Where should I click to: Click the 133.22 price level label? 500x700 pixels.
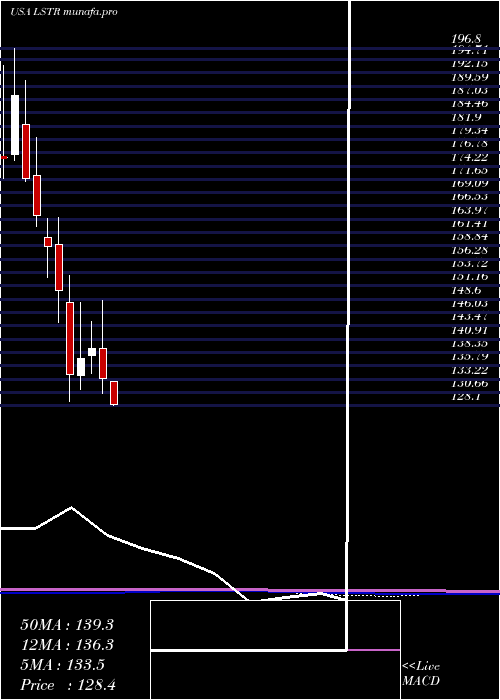pyautogui.click(x=469, y=370)
